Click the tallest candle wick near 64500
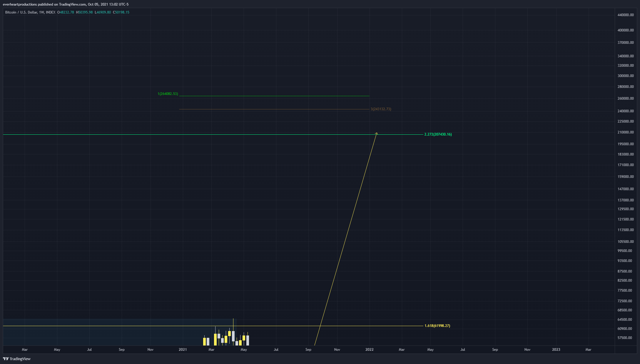The height and width of the screenshot is (364, 640). pos(233,325)
